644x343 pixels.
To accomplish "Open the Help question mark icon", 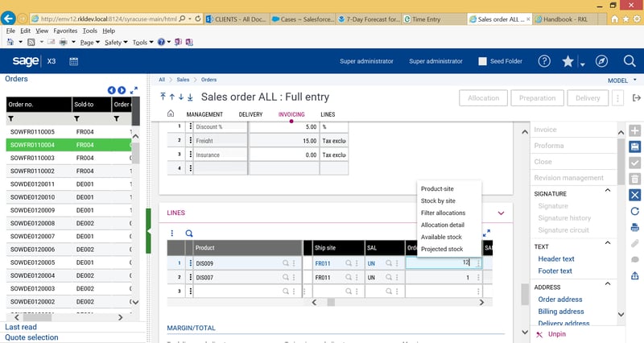I will coord(544,61).
